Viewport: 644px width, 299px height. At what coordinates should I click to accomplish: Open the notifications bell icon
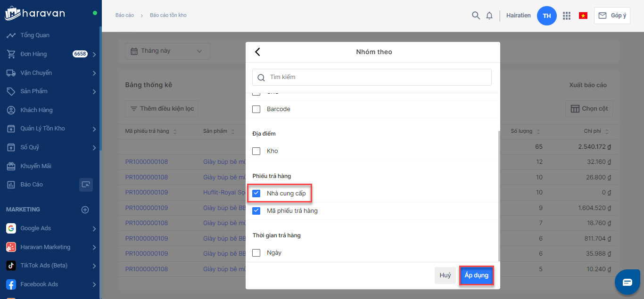point(489,16)
